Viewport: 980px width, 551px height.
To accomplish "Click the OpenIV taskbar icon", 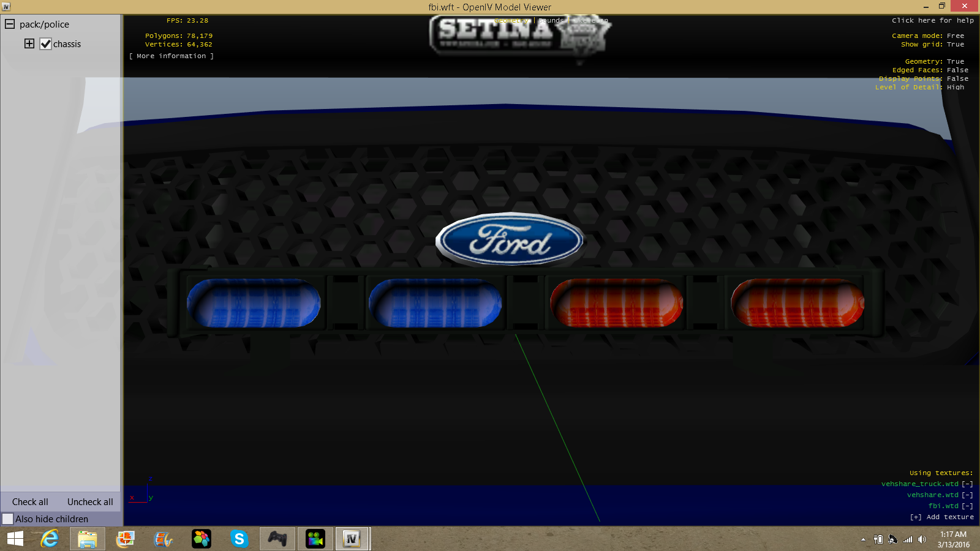I will pyautogui.click(x=352, y=539).
